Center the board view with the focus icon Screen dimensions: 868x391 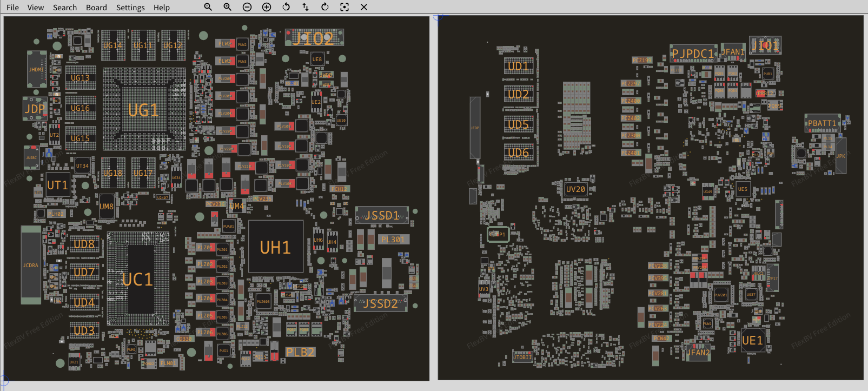[x=344, y=7]
